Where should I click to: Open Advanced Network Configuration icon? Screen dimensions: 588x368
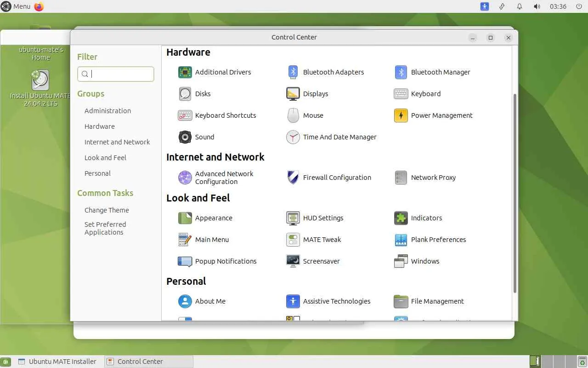click(x=185, y=178)
